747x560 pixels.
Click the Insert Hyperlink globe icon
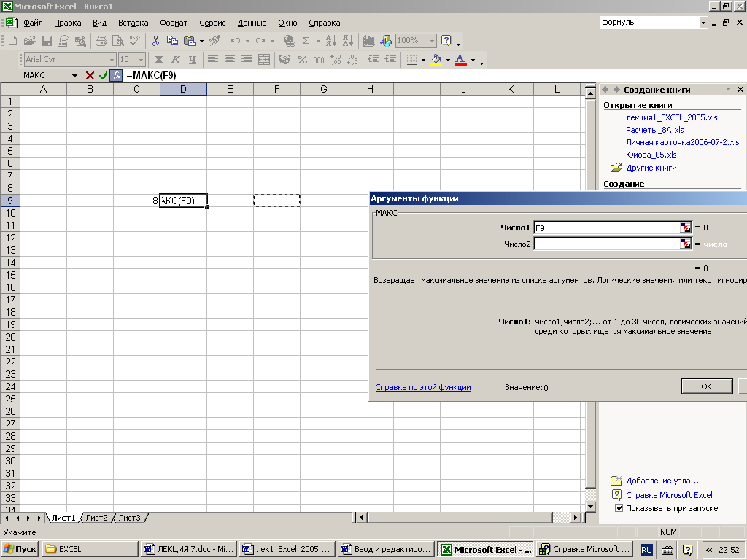coord(289,41)
